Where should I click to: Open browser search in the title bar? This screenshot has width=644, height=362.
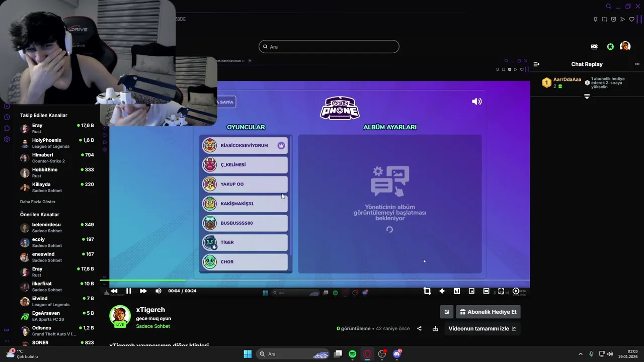click(608, 7)
